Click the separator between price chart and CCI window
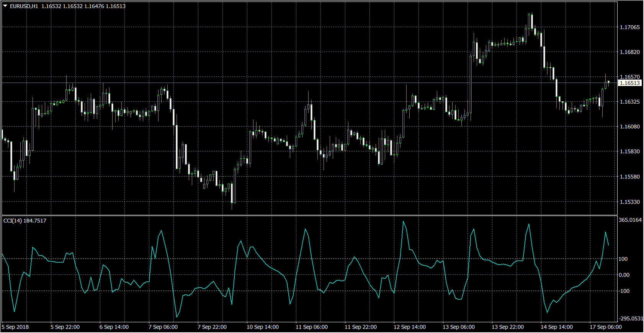644x333 pixels. (309, 215)
